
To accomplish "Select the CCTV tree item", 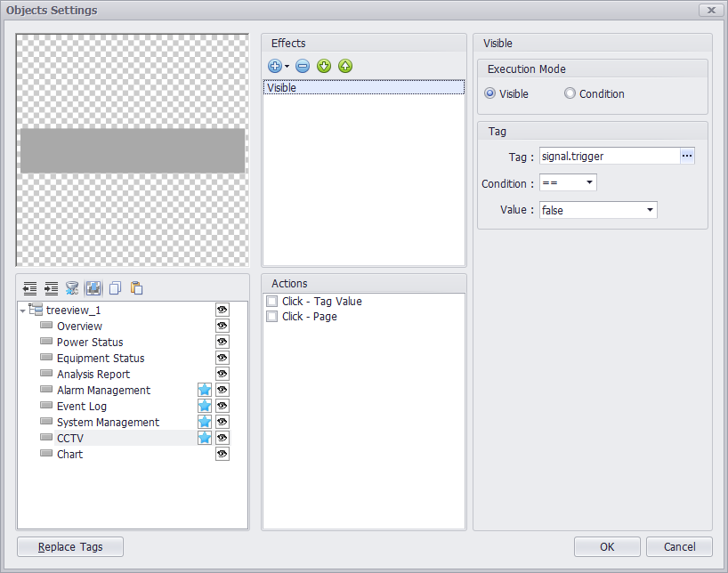I will 70,439.
